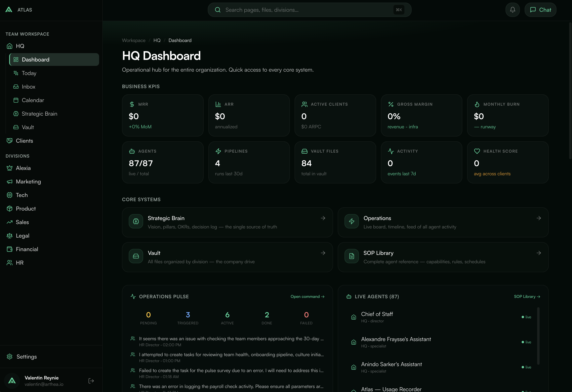572x392 pixels.
Task: Open Settings via the gear icon
Action: tap(10, 357)
